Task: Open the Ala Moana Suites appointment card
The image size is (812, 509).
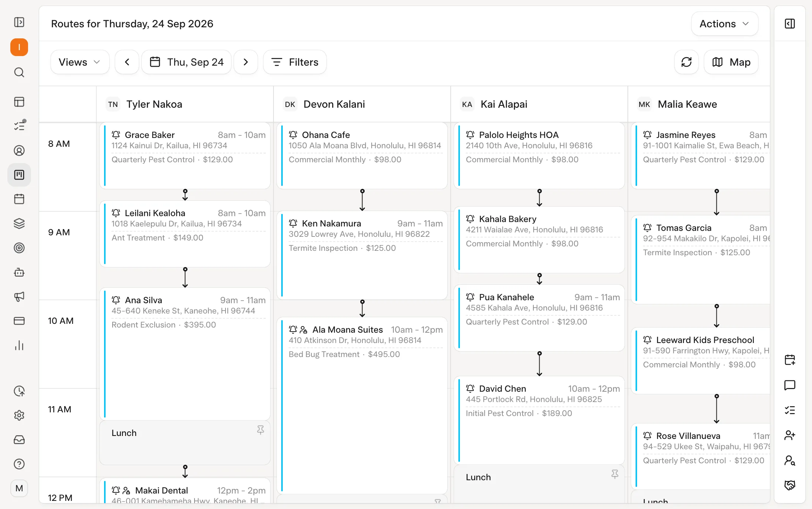Action: pyautogui.click(x=362, y=405)
